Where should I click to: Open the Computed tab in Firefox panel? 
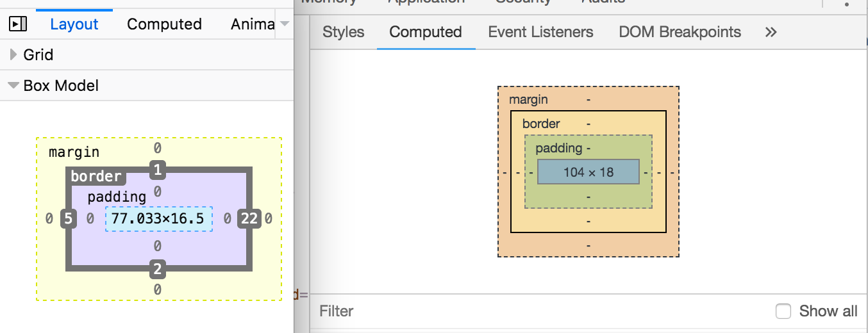pos(164,24)
